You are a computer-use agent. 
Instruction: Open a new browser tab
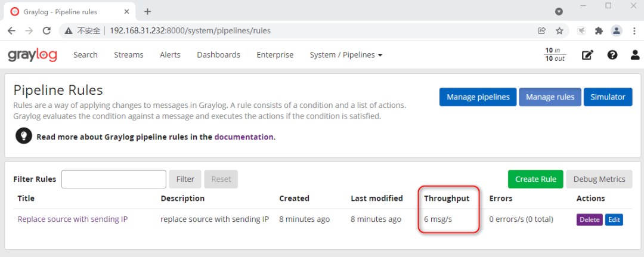pos(147,11)
